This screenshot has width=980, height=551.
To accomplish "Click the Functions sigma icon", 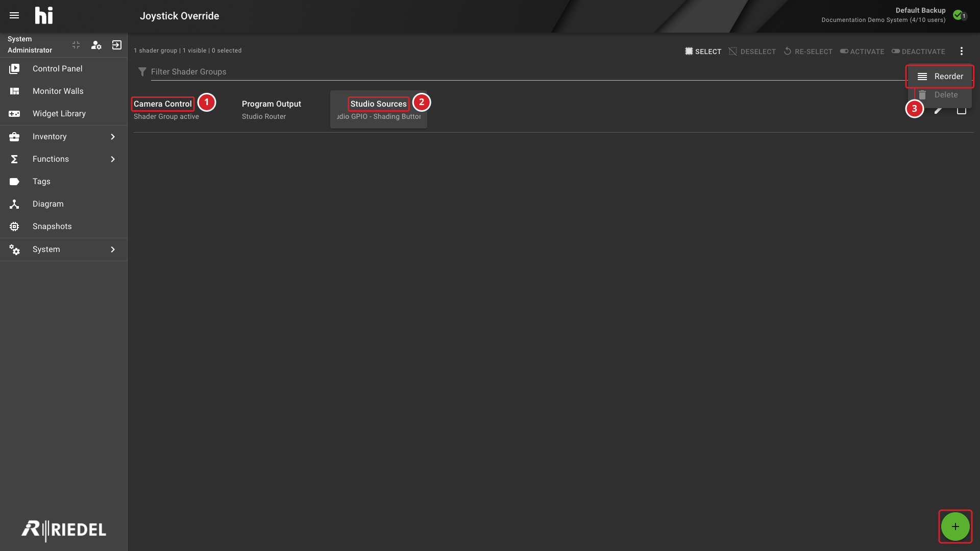I will (x=14, y=159).
